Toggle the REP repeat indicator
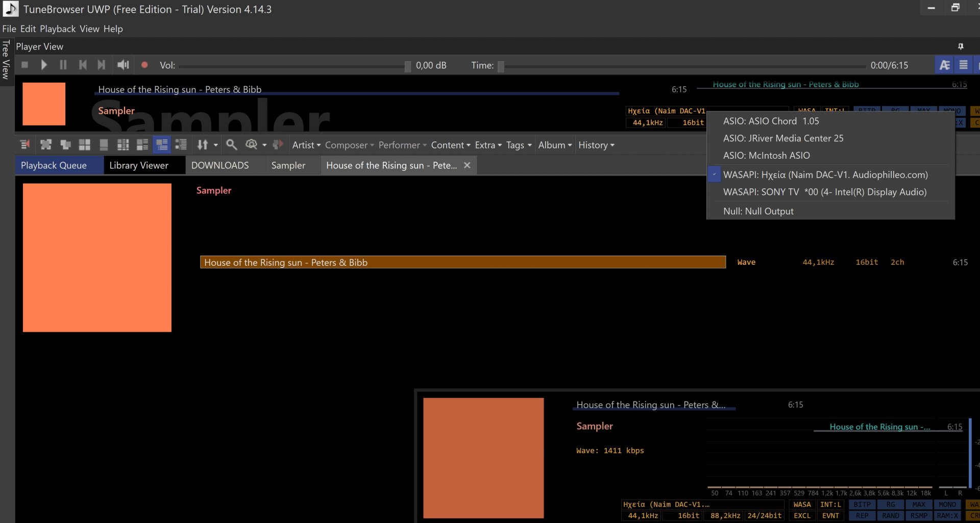 (862, 516)
